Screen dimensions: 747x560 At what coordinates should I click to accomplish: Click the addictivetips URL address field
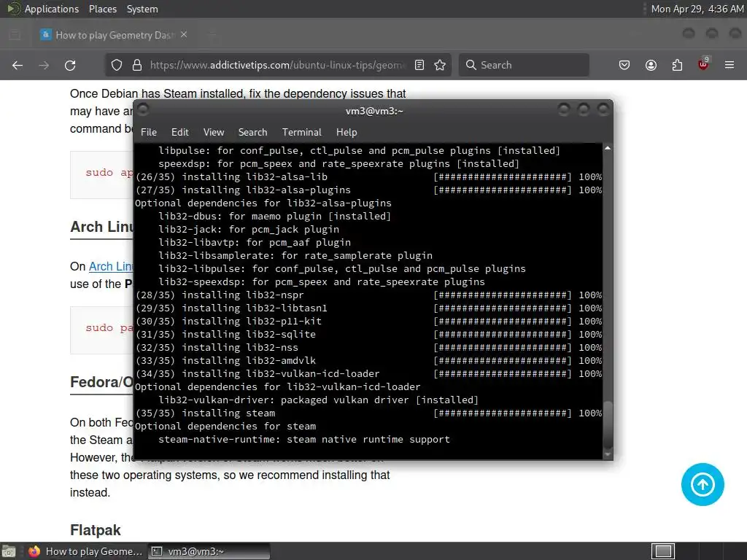click(277, 65)
